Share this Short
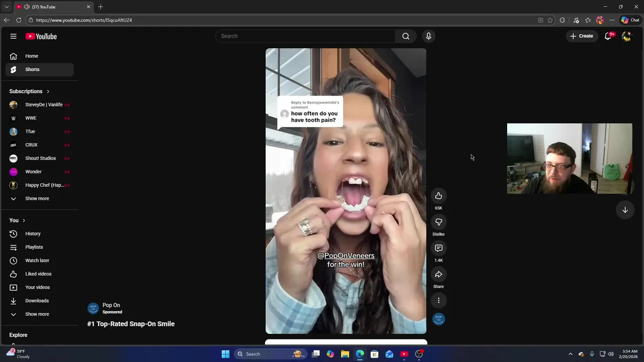The image size is (644, 362). [x=439, y=274]
